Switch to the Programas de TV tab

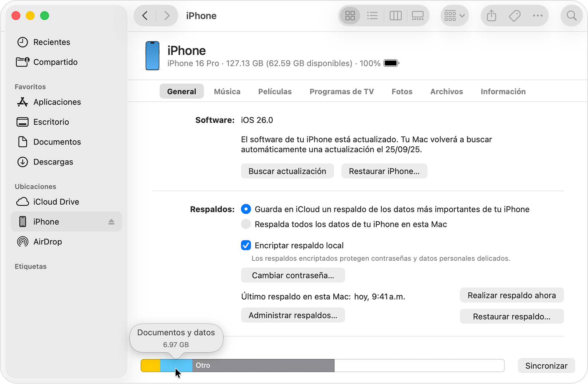point(342,91)
